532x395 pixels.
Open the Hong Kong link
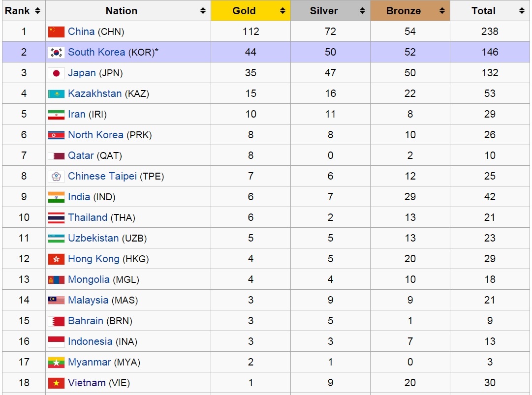tap(94, 259)
